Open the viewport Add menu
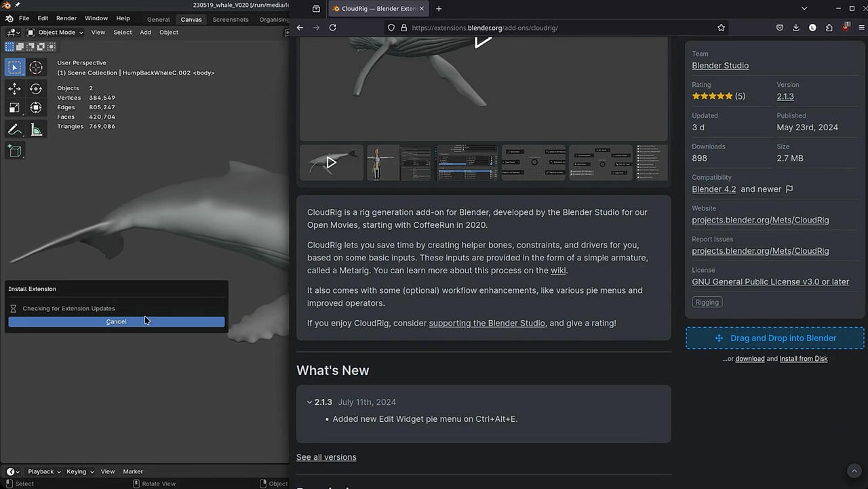The width and height of the screenshot is (868, 489). pyautogui.click(x=146, y=32)
